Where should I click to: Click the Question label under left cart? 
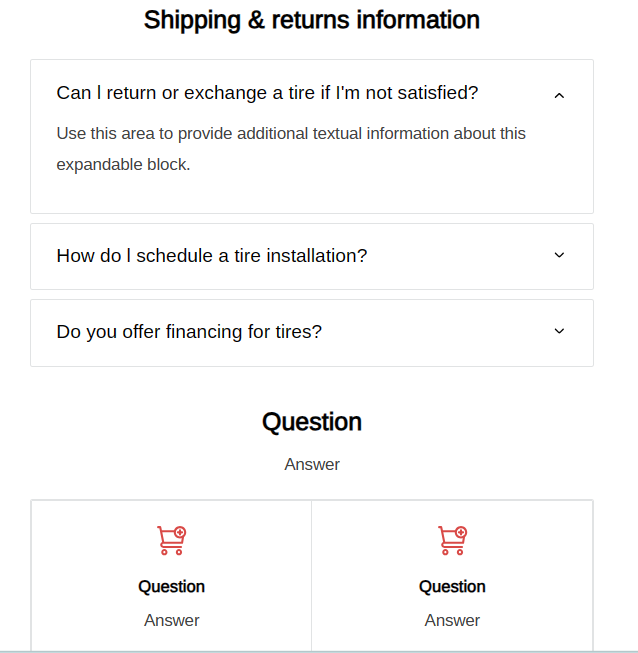click(171, 587)
